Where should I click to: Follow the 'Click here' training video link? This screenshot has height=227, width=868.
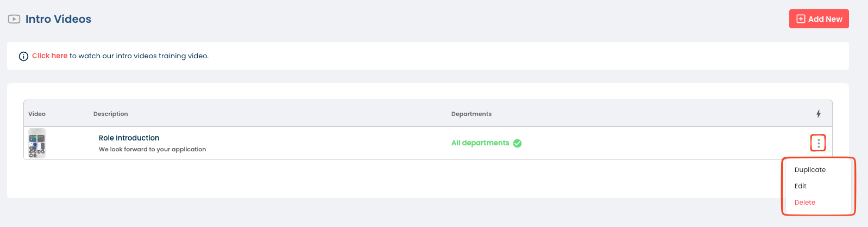click(x=49, y=56)
